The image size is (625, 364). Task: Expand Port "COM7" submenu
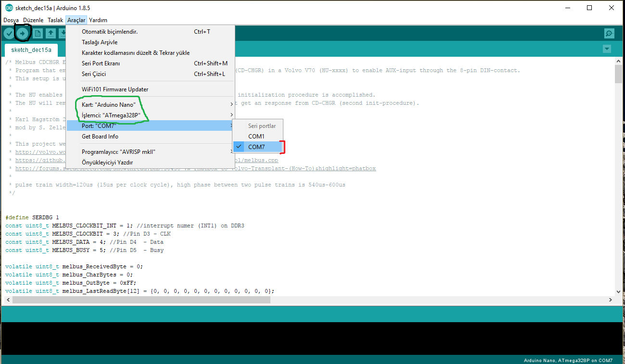(x=150, y=126)
